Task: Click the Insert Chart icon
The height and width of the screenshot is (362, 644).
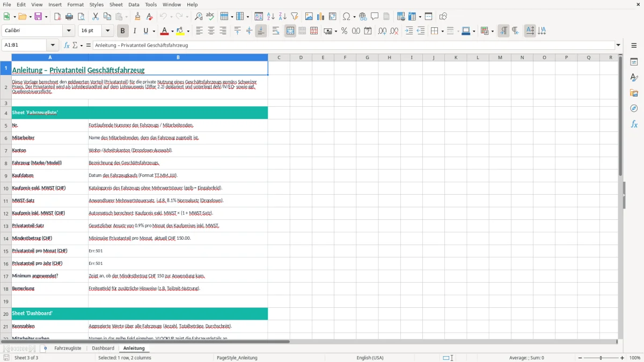Action: pos(321,17)
